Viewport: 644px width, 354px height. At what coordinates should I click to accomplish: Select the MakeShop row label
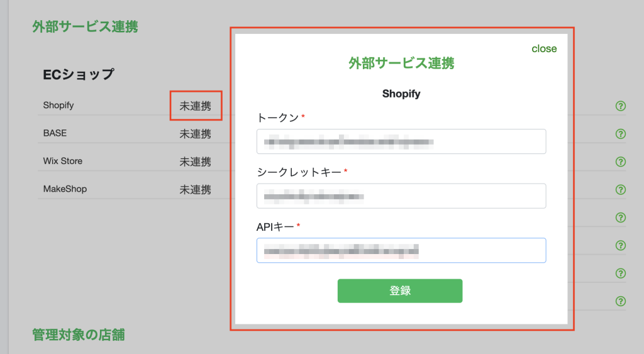65,189
